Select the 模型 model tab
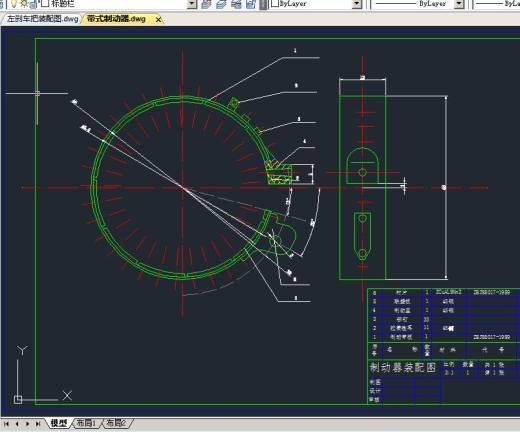This screenshot has width=520, height=432. point(59,423)
